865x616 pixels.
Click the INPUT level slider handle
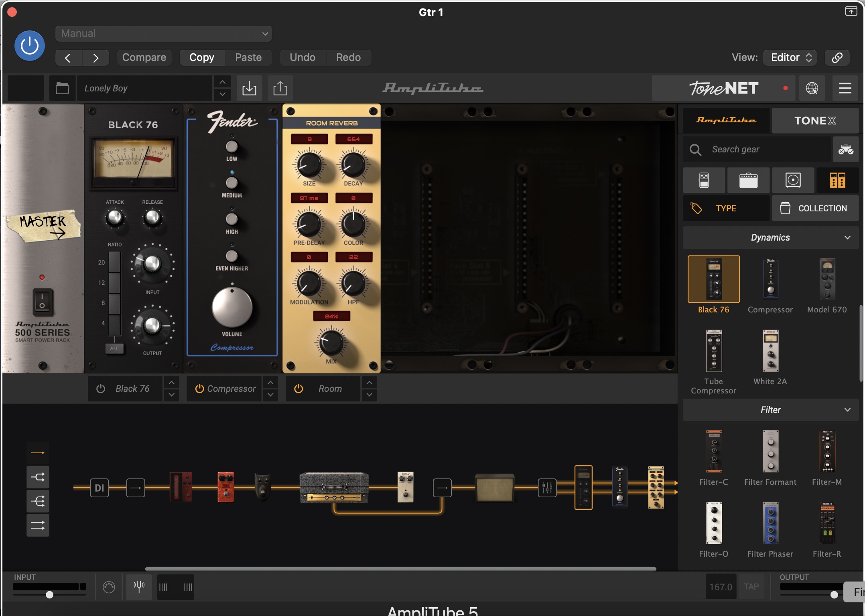pyautogui.click(x=49, y=595)
